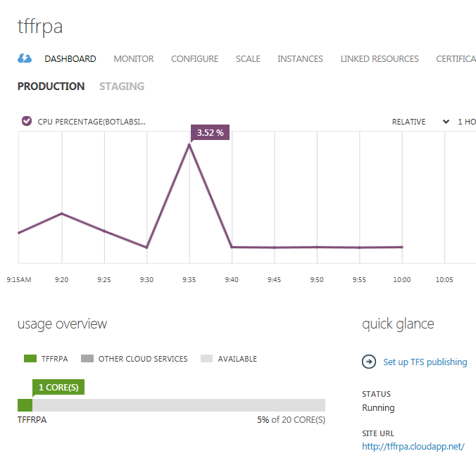The image size is (476, 458).
Task: Go to the Scale tab
Action: (x=248, y=59)
